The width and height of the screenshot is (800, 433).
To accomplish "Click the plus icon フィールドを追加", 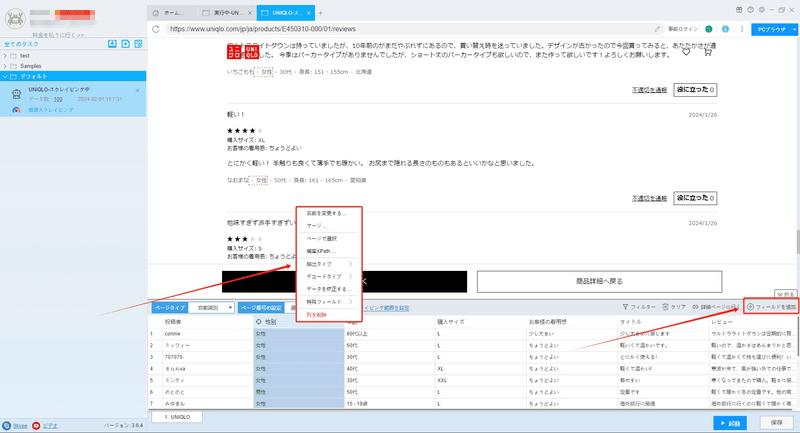I will (751, 307).
